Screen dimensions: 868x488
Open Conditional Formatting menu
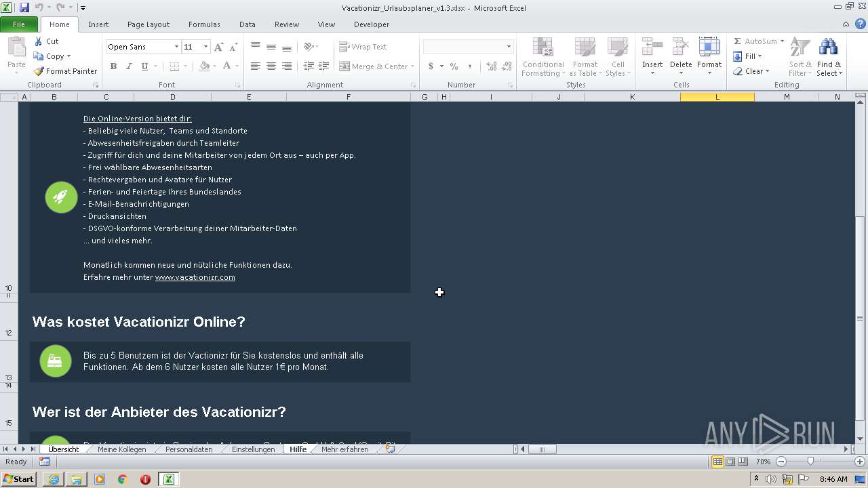point(543,57)
